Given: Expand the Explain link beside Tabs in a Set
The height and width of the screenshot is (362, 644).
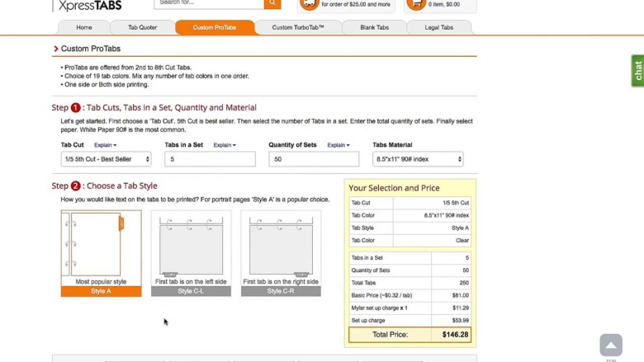Looking at the screenshot, I should point(225,145).
